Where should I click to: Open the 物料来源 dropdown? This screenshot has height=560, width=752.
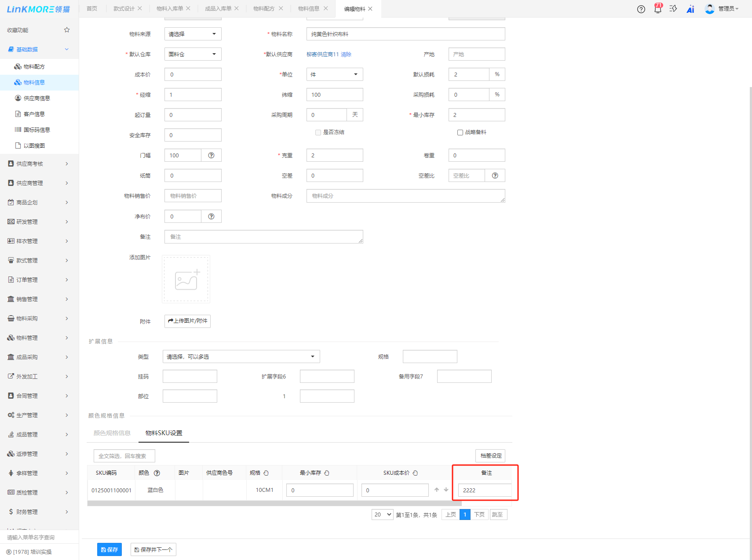click(193, 34)
